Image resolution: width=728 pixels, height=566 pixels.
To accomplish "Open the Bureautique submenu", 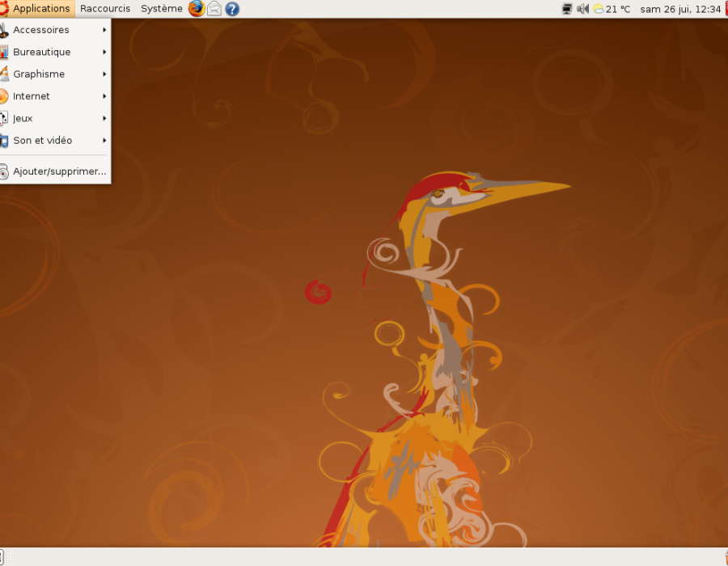I will (x=55, y=52).
